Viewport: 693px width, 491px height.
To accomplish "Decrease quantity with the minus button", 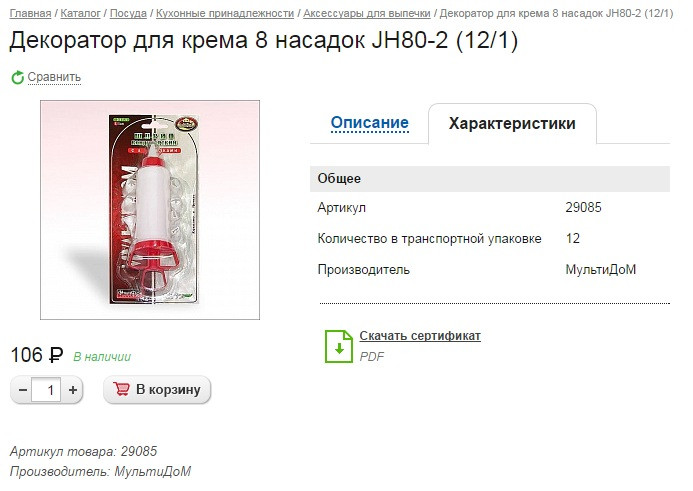I will click(23, 390).
